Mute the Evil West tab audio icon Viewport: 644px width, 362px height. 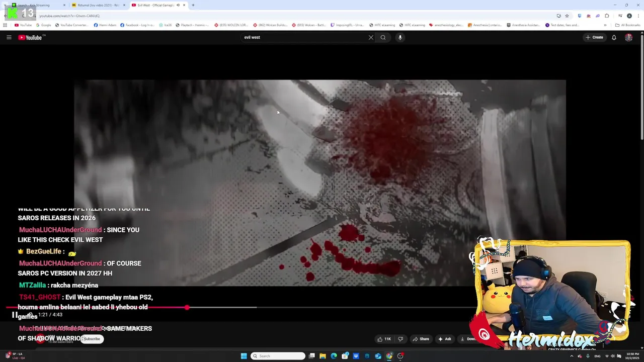(x=178, y=5)
